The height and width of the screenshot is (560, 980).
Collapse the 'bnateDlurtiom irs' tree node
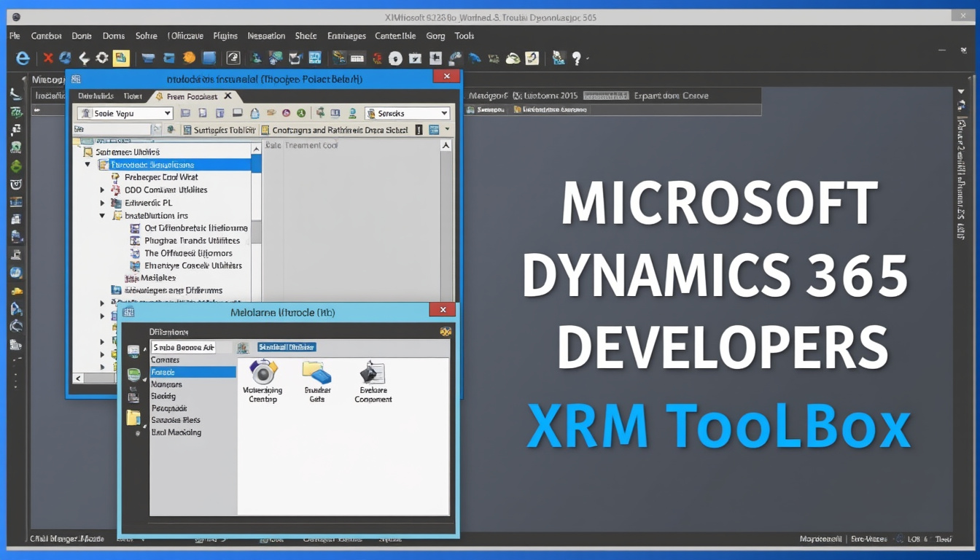[x=102, y=216]
